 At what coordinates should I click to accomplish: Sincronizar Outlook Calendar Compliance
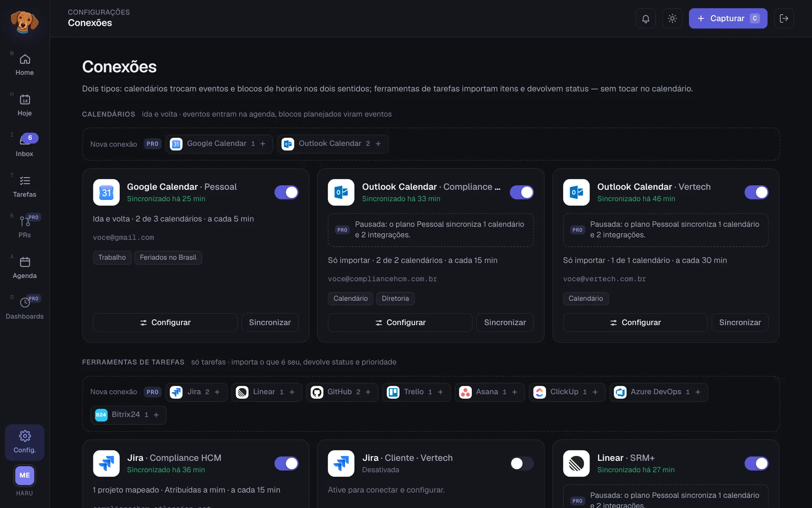505,323
